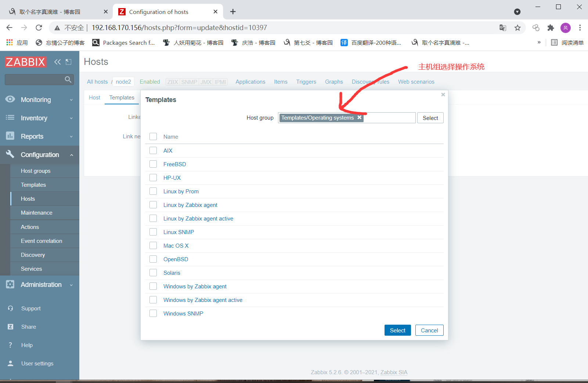This screenshot has width=588, height=383.
Task: Click the browser address bar URL
Action: pyautogui.click(x=179, y=28)
